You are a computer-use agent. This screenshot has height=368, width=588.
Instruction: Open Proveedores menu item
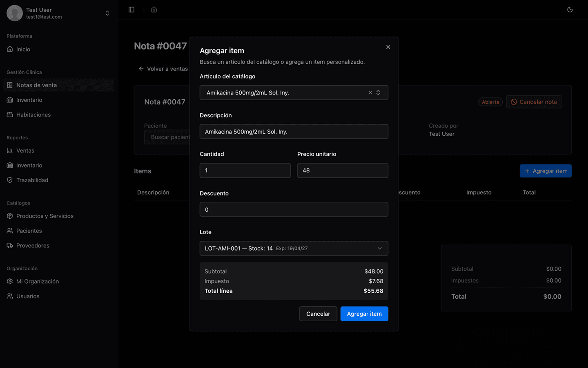tap(33, 245)
